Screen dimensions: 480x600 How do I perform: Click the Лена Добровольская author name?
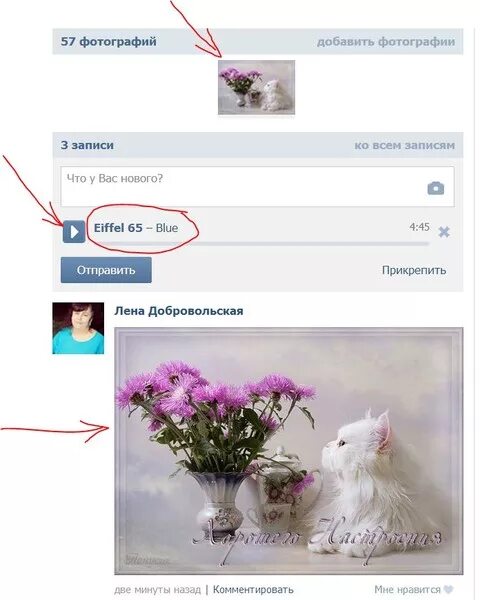coord(179,311)
